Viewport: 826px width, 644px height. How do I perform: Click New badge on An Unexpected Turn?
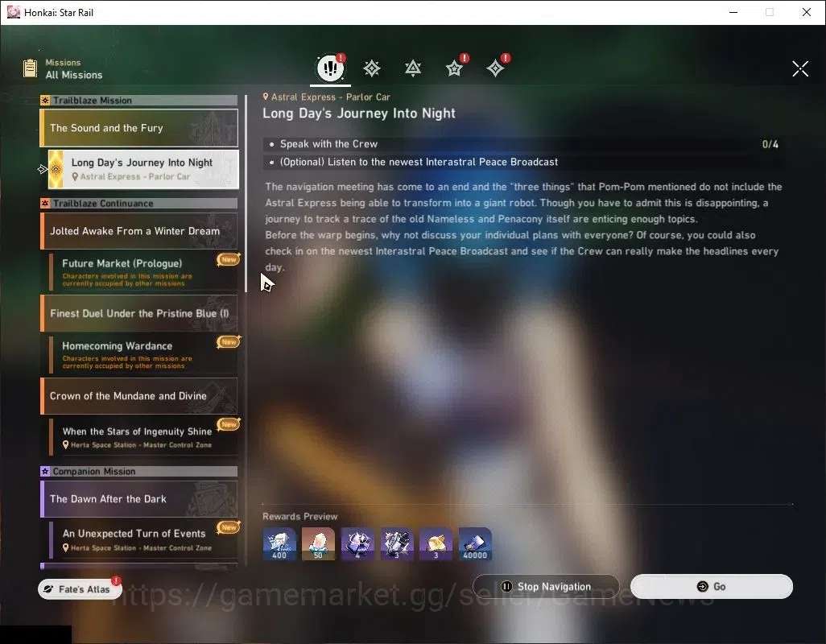point(228,527)
